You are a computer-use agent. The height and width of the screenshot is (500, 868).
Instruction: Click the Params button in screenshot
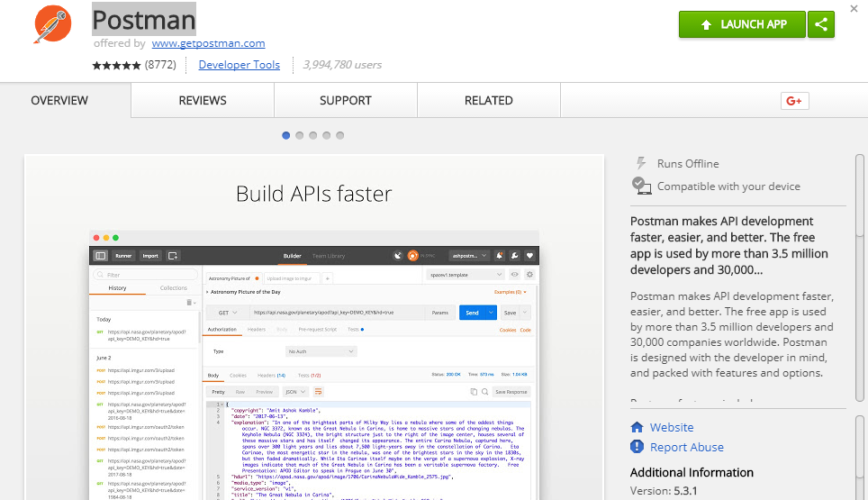pyautogui.click(x=440, y=313)
